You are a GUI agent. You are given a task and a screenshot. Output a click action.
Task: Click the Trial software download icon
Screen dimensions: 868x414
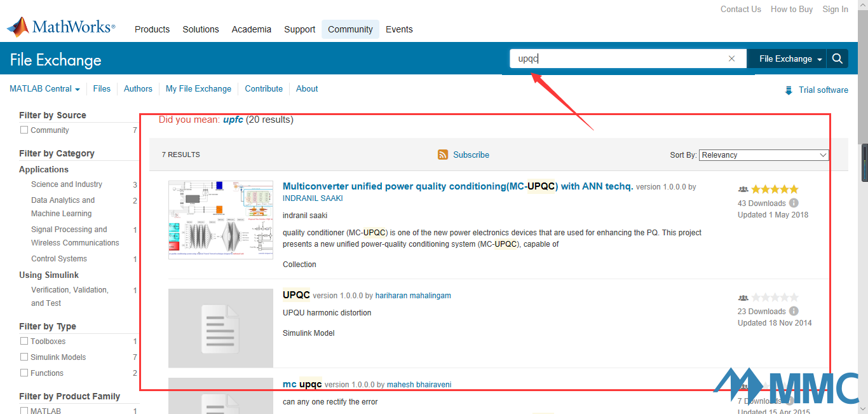[789, 90]
